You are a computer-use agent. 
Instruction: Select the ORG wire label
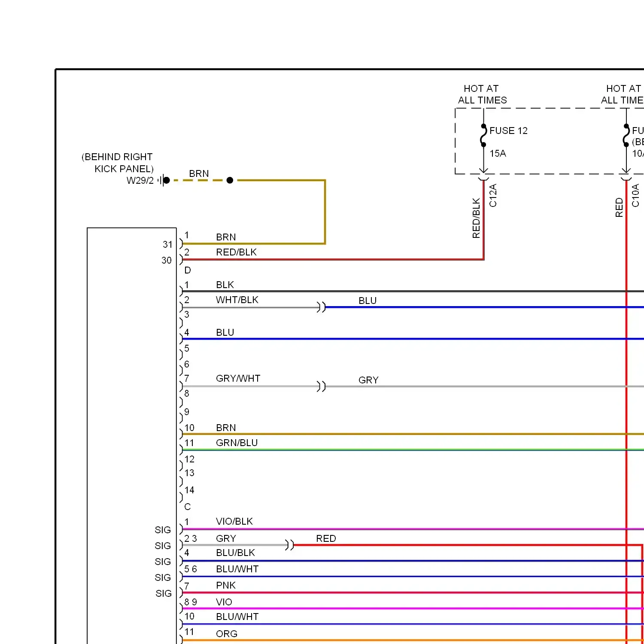pos(227,634)
